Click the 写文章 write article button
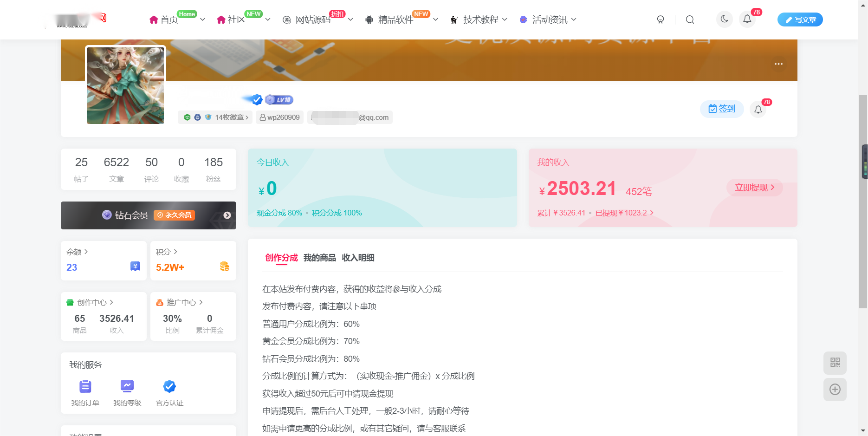Image resolution: width=868 pixels, height=436 pixels. click(800, 20)
